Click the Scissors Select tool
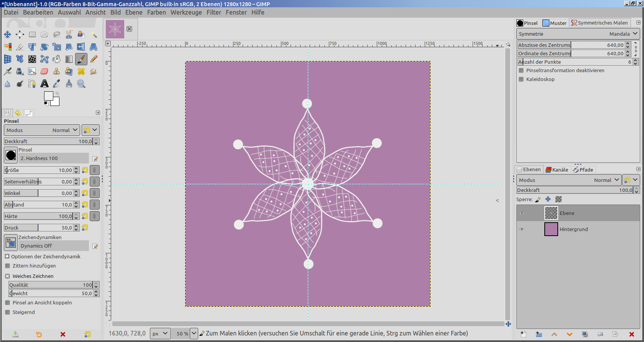644x342 pixels. tap(69, 35)
